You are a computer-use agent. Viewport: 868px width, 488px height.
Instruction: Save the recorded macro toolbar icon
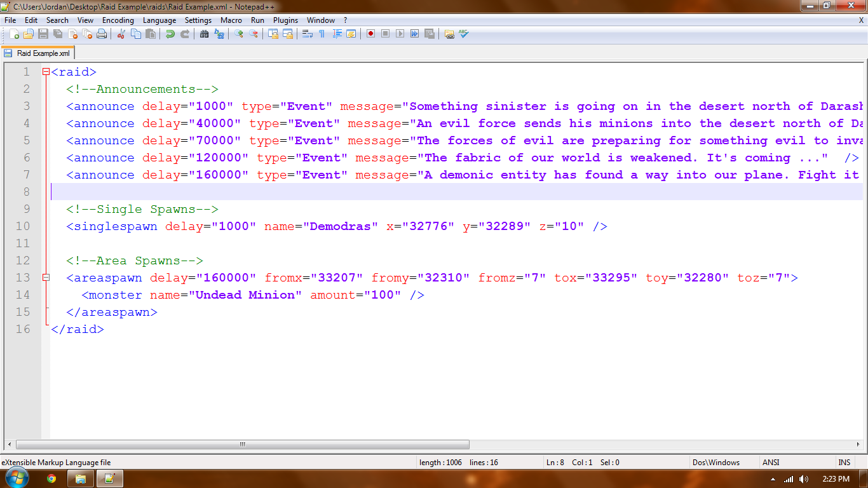[429, 34]
